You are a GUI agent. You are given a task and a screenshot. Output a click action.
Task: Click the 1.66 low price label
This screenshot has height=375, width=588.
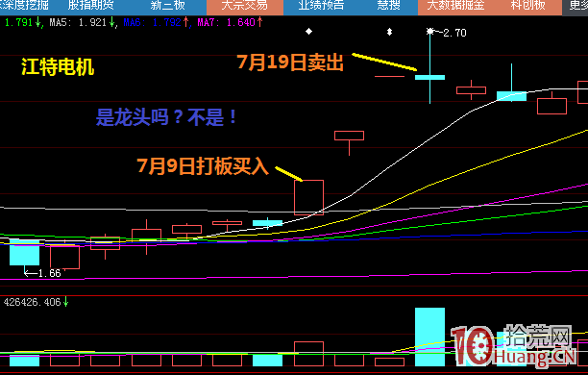coord(49,273)
